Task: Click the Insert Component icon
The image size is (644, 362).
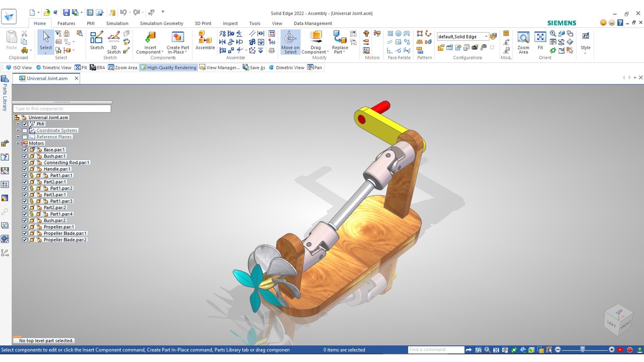Action: click(150, 38)
